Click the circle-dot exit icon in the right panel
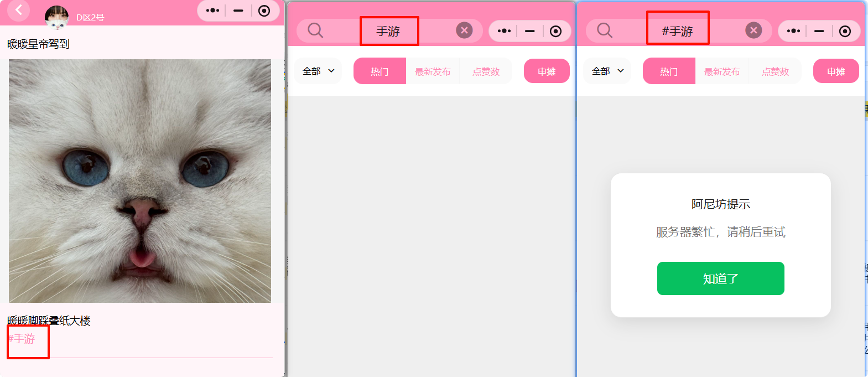 tap(845, 31)
